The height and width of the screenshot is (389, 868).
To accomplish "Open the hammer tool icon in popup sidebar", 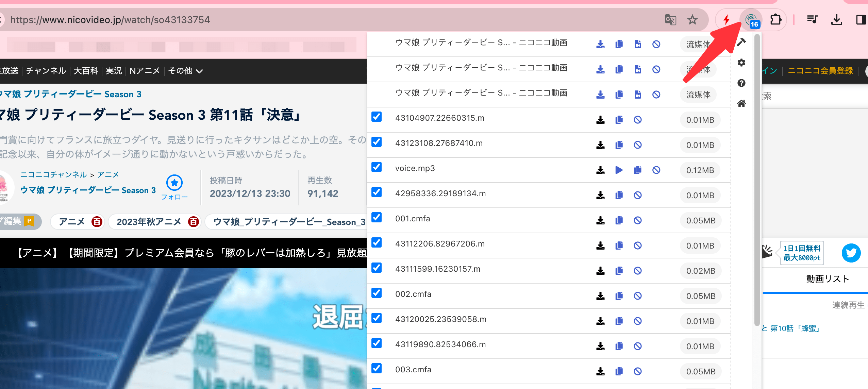I will (x=741, y=42).
